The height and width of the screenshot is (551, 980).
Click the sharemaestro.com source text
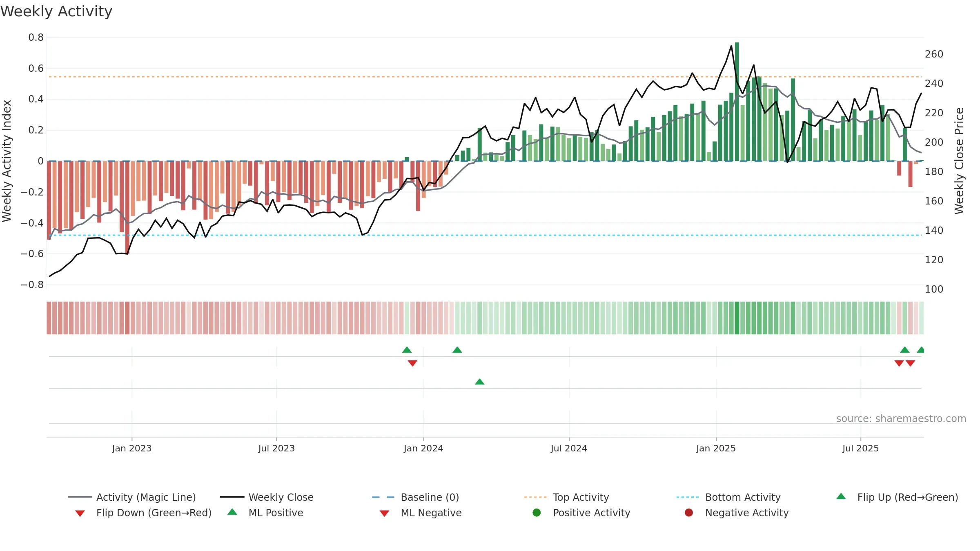901,419
